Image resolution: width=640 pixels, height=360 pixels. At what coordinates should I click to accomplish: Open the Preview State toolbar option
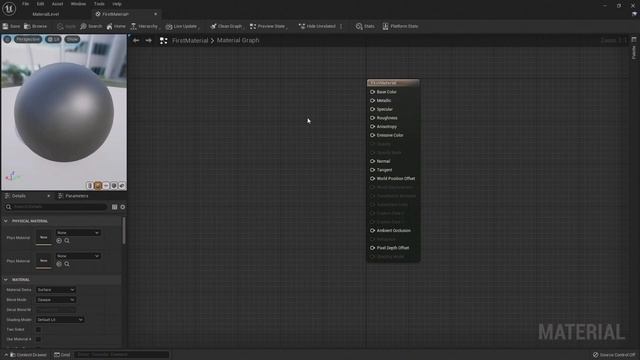click(x=268, y=26)
